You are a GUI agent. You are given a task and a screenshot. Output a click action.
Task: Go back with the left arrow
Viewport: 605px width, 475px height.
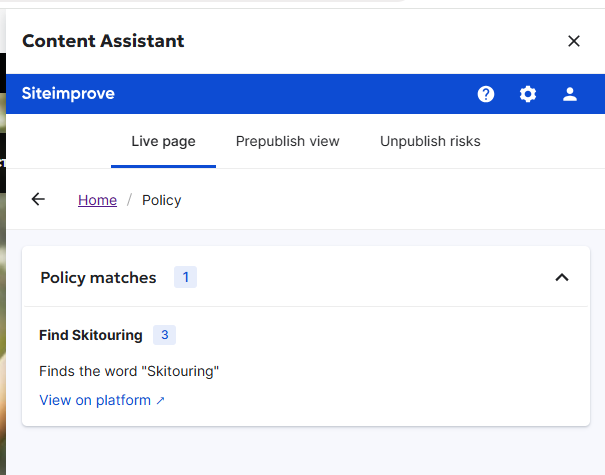(x=38, y=199)
